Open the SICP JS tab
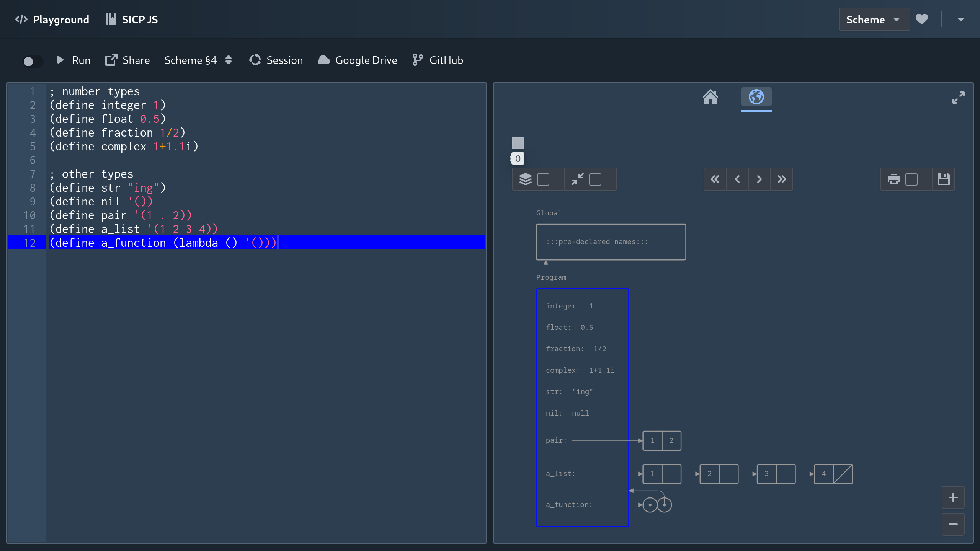The width and height of the screenshot is (980, 551). (132, 20)
